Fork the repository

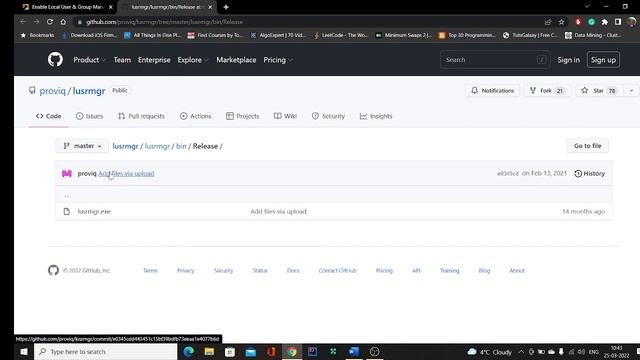pos(547,91)
